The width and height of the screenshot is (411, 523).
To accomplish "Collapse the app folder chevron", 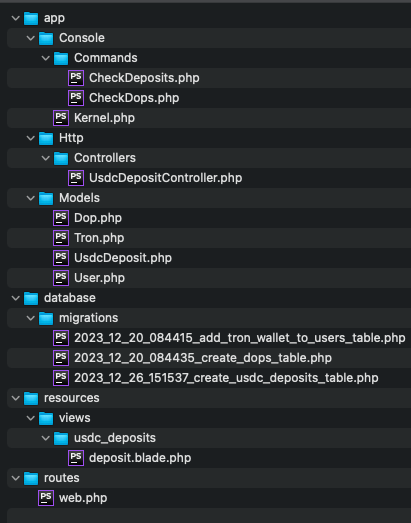I will (16, 18).
